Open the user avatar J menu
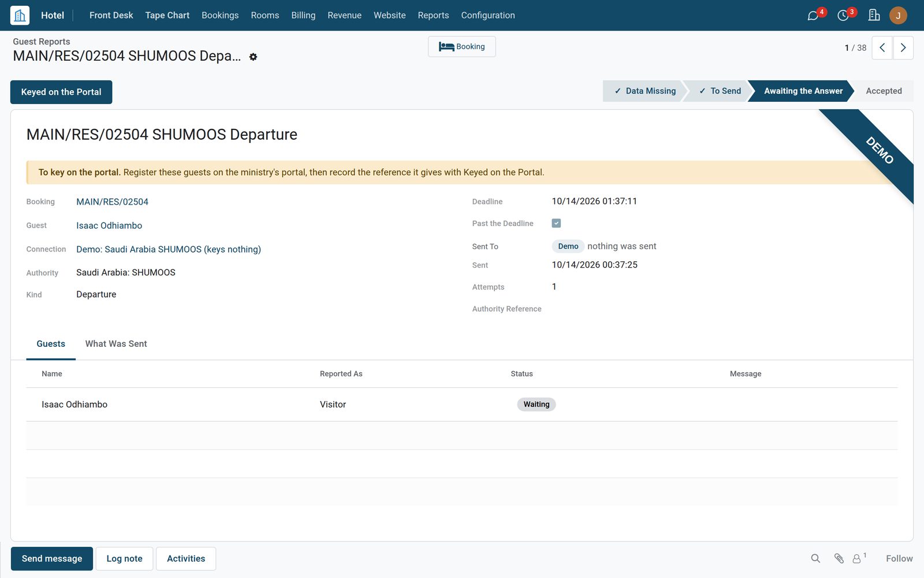Image resolution: width=924 pixels, height=578 pixels. coord(898,16)
